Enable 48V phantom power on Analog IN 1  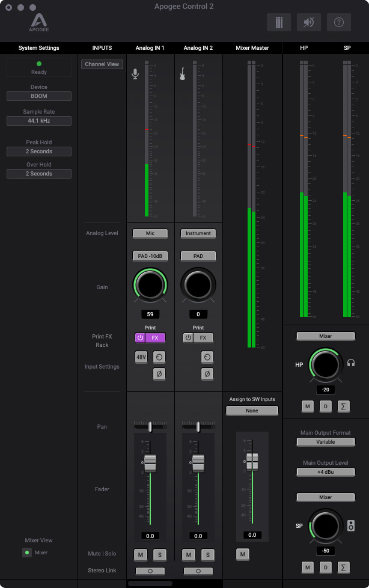[x=141, y=357]
